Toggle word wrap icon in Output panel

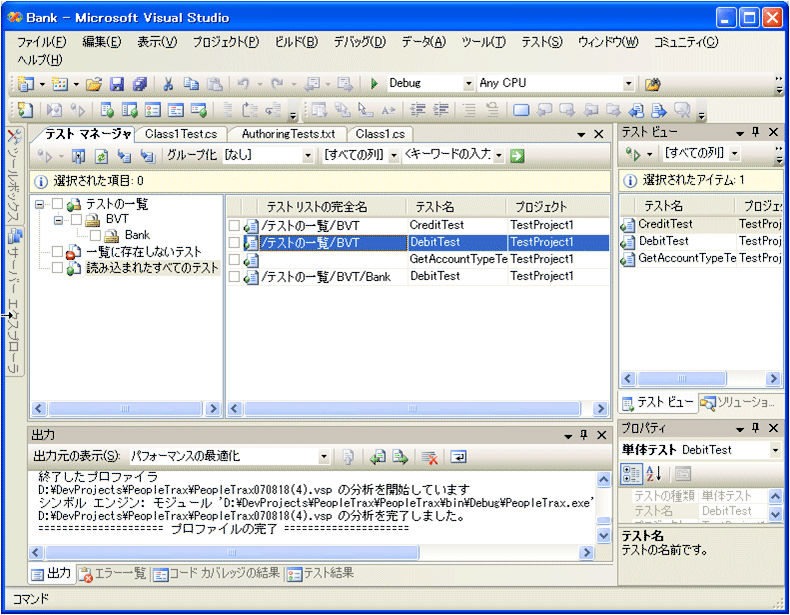458,457
